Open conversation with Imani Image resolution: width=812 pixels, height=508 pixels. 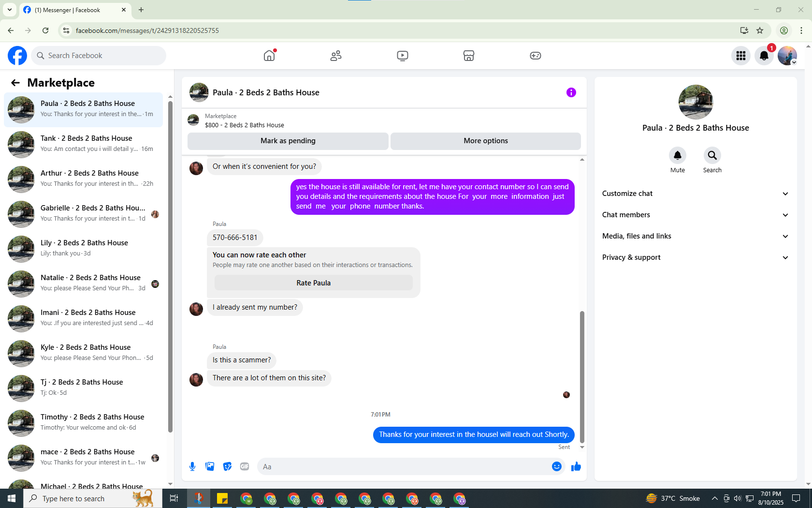(x=83, y=319)
